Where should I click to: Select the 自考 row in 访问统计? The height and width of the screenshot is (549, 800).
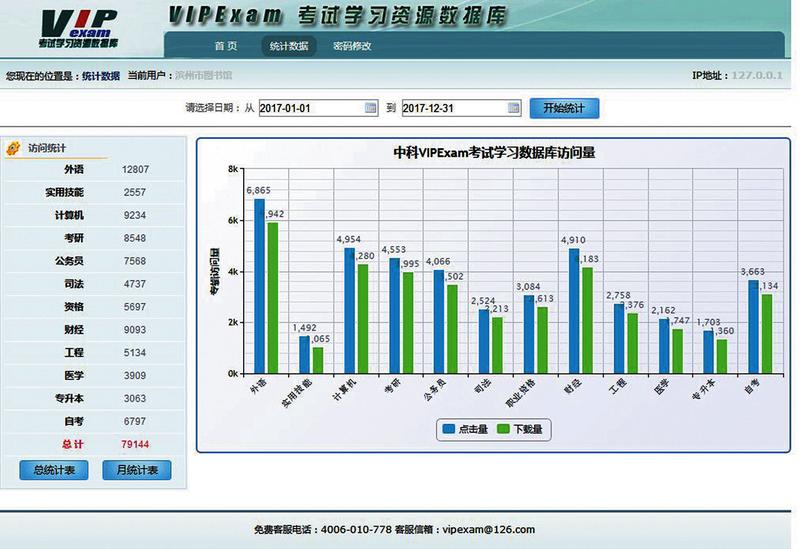point(94,421)
